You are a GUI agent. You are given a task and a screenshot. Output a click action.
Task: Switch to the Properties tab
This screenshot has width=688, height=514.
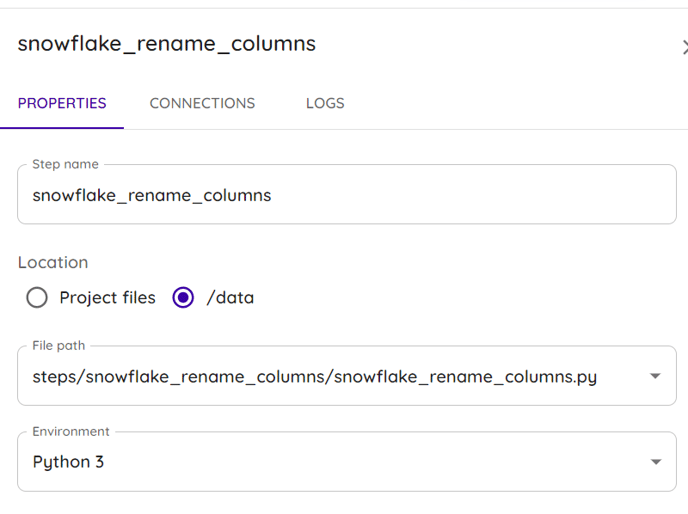(x=62, y=103)
